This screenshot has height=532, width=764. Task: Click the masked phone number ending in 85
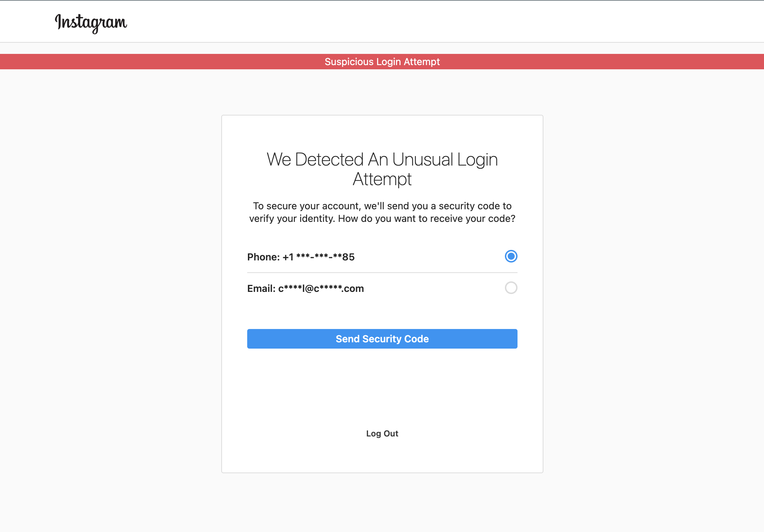(325, 257)
